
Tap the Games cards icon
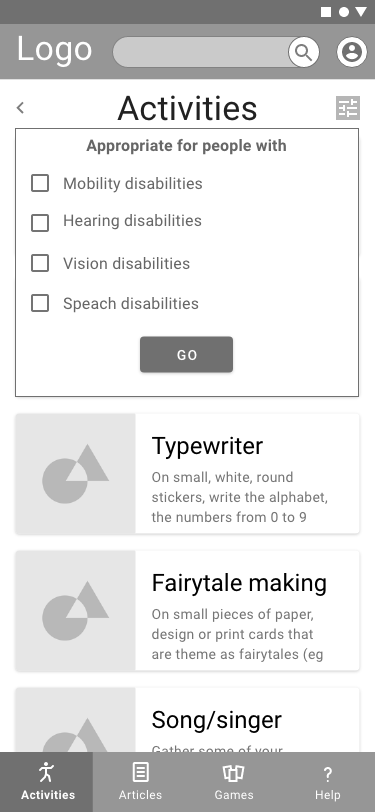point(234,773)
